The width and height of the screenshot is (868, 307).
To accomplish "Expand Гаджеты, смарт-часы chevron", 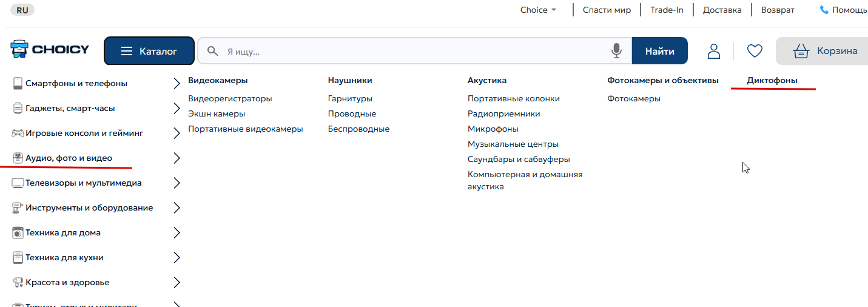I will (x=177, y=109).
